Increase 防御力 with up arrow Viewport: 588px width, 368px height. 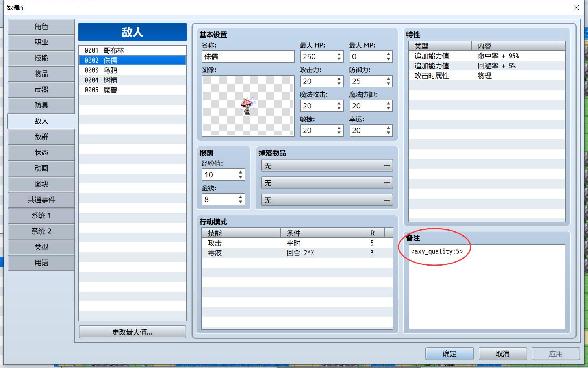[x=388, y=79]
